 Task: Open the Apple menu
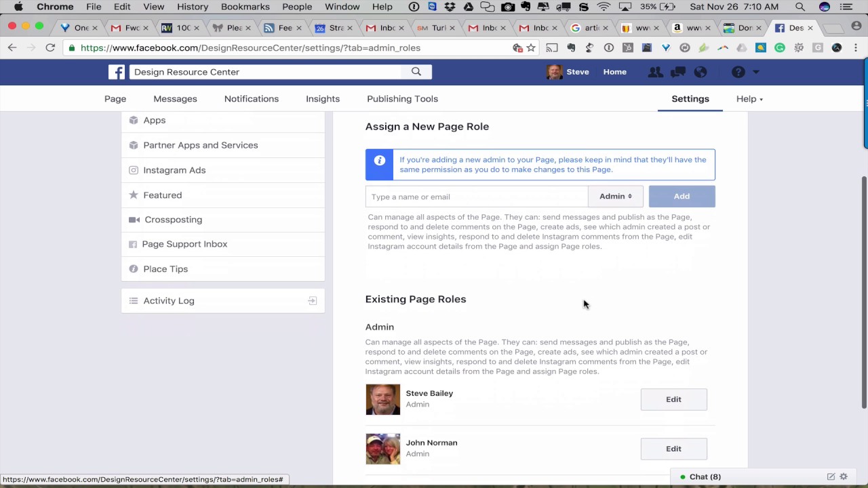[x=19, y=7]
